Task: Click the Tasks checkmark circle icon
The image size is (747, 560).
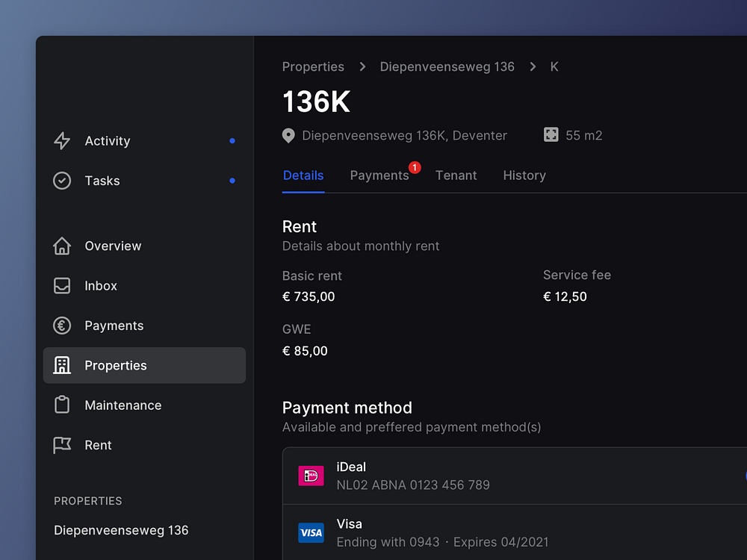Action: 62,181
